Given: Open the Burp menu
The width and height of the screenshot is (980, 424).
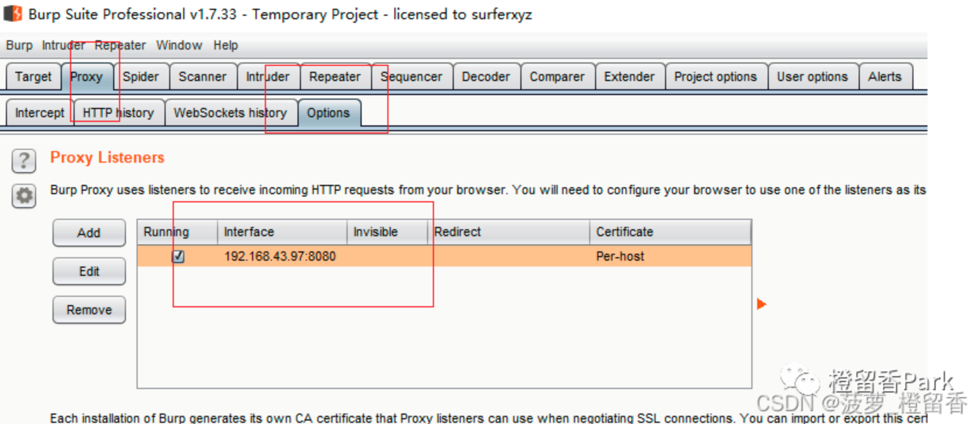Looking at the screenshot, I should pos(19,45).
